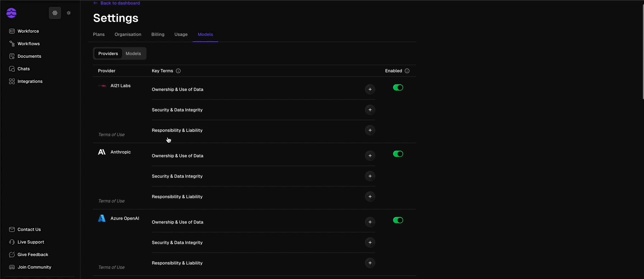
Task: Switch to the Plans tab
Action: [x=99, y=34]
